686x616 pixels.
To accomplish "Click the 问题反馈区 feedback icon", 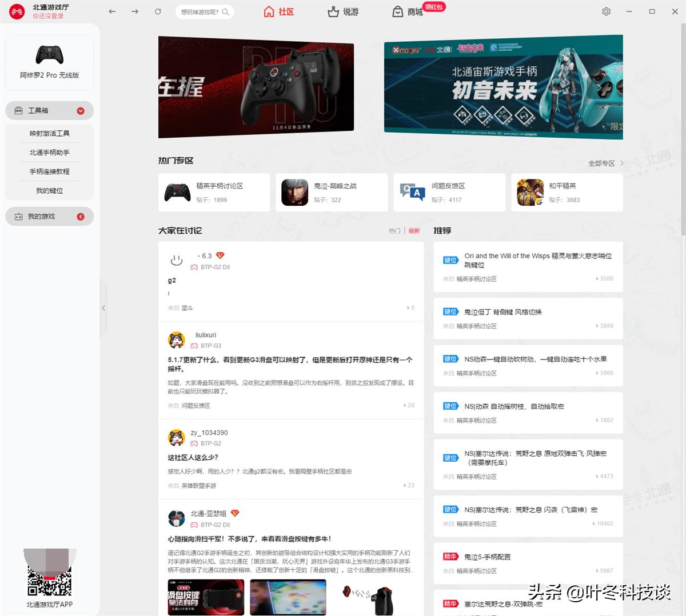I will click(410, 190).
